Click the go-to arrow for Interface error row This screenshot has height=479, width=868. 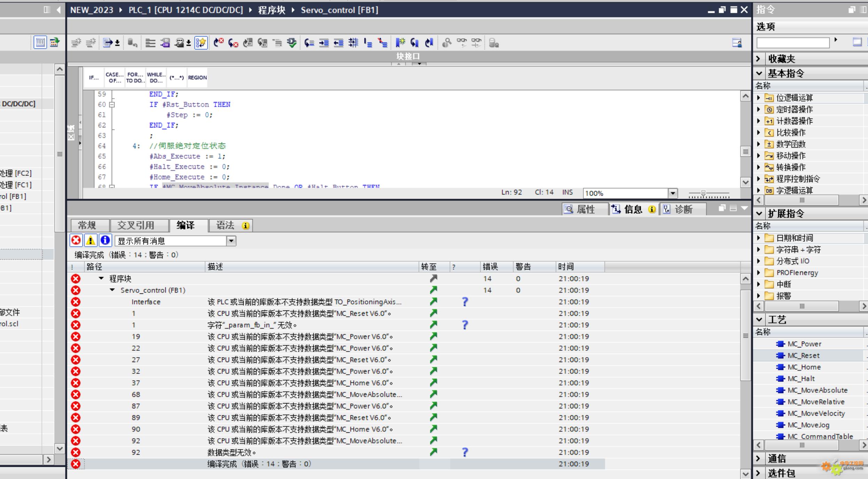(433, 301)
